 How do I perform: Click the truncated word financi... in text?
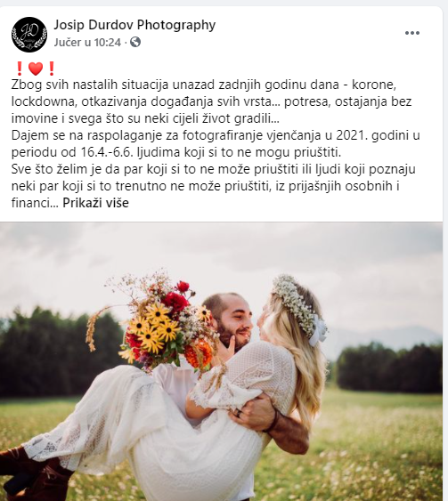(x=35, y=203)
